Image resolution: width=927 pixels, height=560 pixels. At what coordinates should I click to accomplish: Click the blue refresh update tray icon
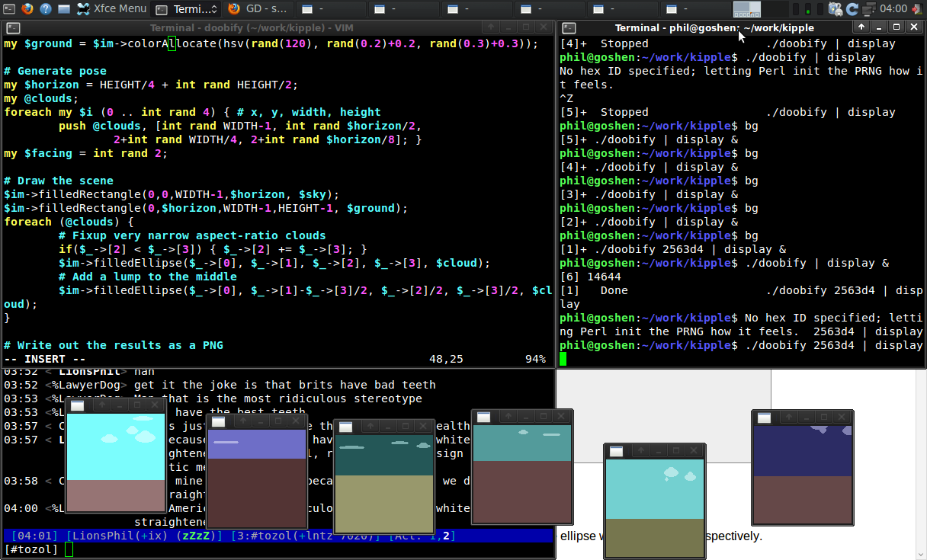pyautogui.click(x=852, y=9)
